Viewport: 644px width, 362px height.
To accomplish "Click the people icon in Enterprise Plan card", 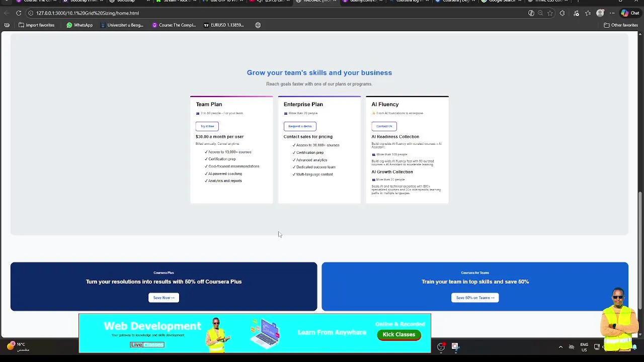I will tap(286, 114).
